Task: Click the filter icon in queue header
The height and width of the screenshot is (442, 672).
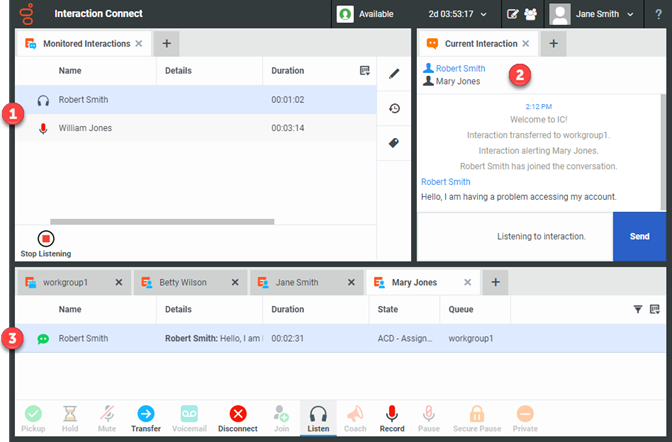Action: click(x=638, y=310)
